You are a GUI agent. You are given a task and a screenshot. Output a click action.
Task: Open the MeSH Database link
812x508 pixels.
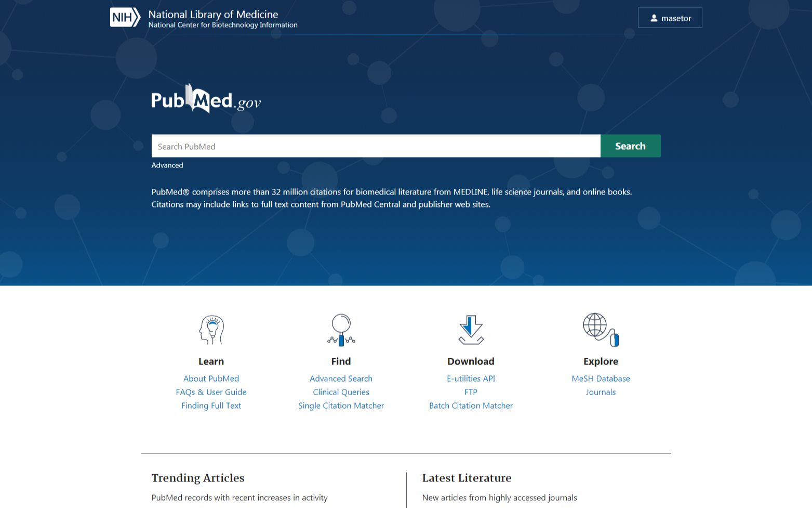pos(601,379)
